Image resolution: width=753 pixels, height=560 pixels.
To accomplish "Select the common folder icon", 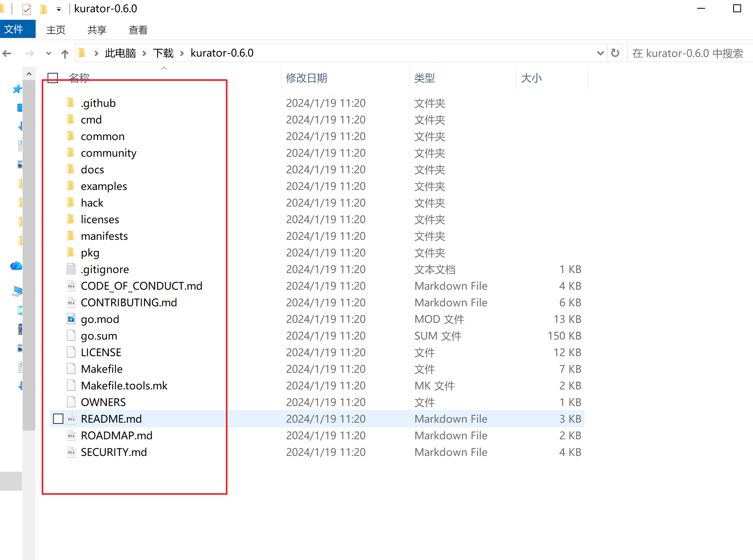I will [71, 136].
